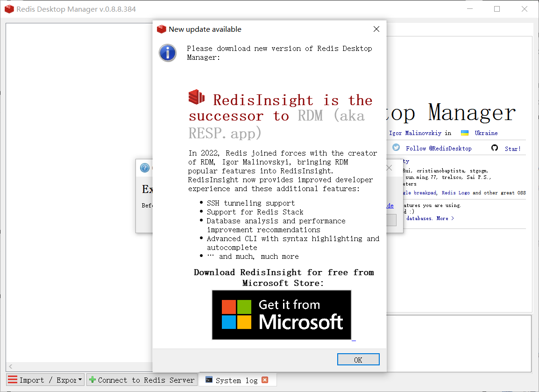
Task: Confirm the update dialog with OK
Action: point(358,359)
